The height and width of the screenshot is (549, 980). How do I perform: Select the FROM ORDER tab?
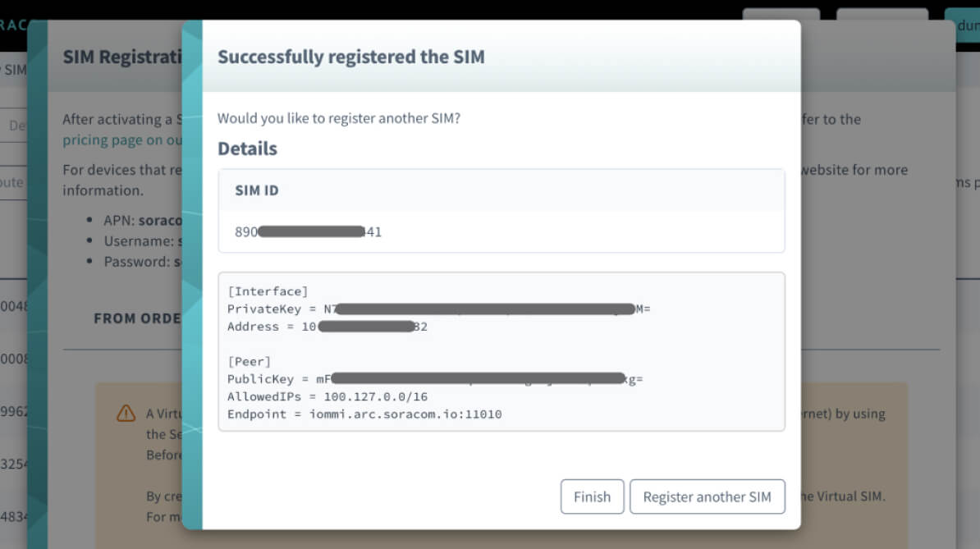137,318
